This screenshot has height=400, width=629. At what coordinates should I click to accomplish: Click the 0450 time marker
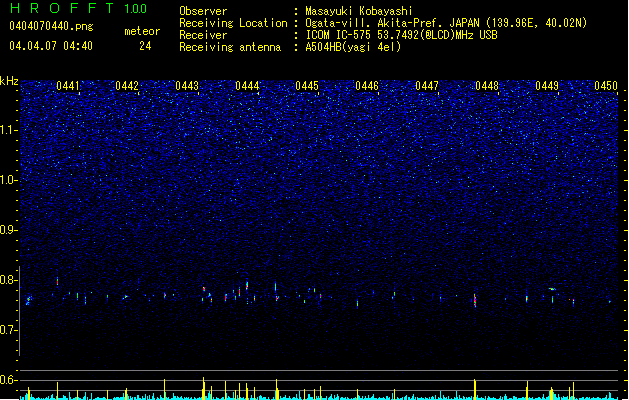[x=606, y=86]
